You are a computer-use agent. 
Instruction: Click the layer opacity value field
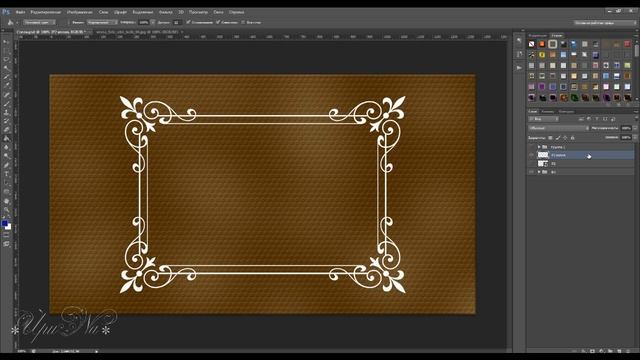[x=626, y=128]
